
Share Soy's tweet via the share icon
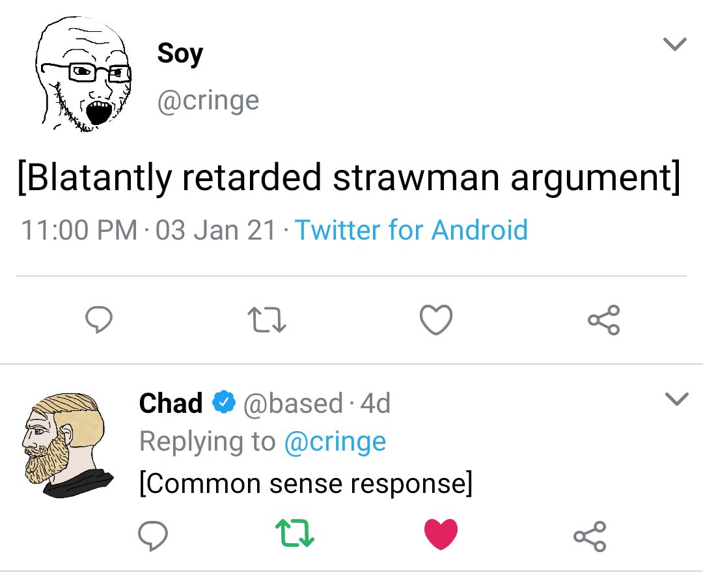click(603, 320)
